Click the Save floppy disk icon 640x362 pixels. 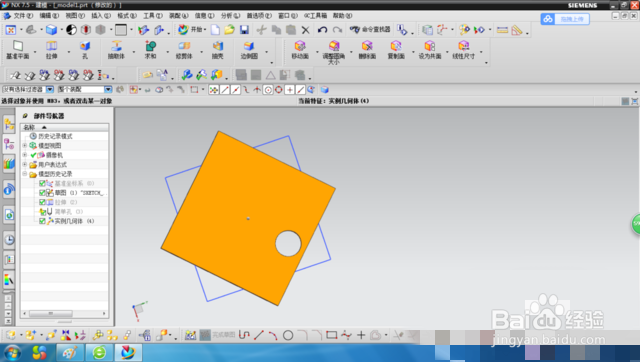click(x=244, y=30)
